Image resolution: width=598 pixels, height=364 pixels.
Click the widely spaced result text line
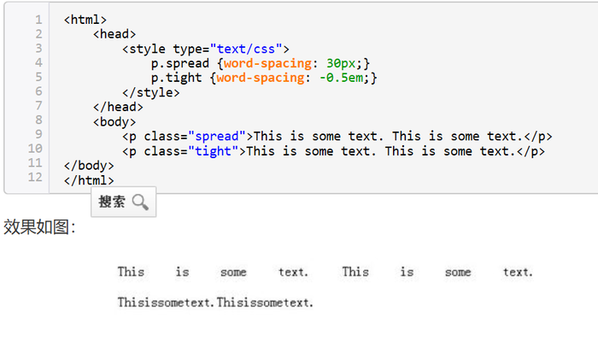click(325, 273)
